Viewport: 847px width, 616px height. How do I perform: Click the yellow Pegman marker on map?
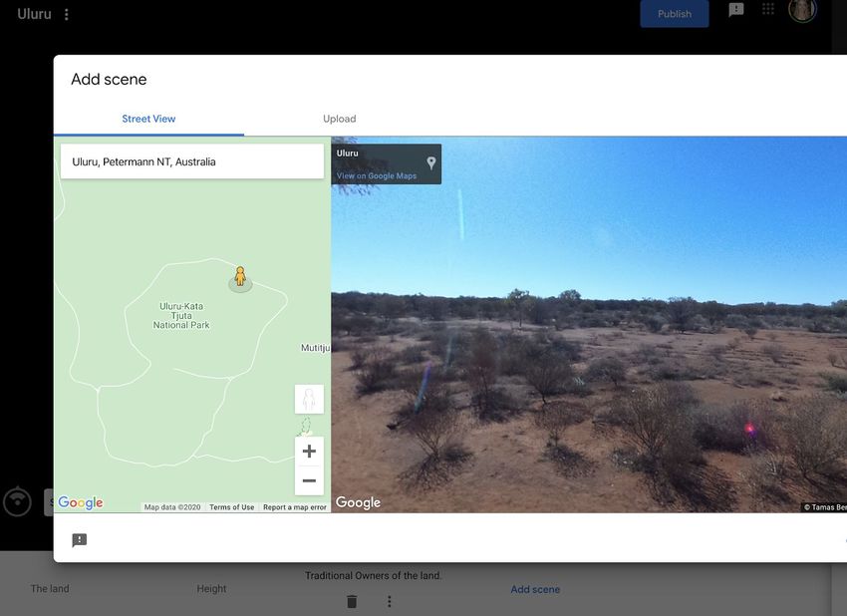[240, 276]
